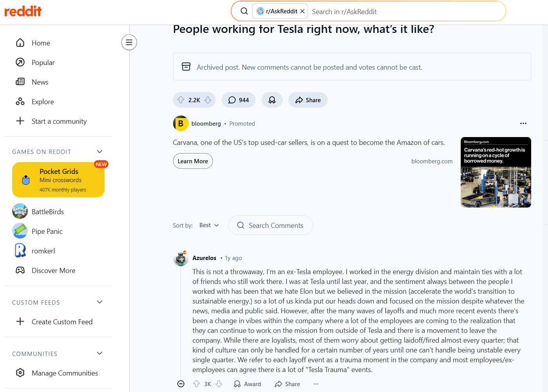Viewport: 548px width, 392px height.
Task: Open the post award icon
Action: (272, 100)
